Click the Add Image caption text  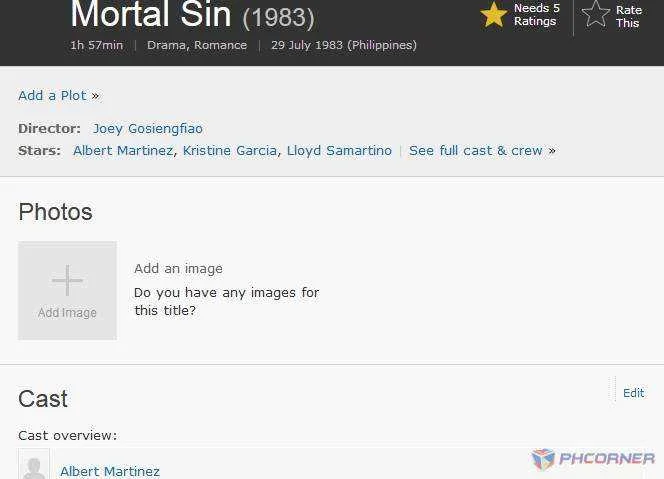[67, 313]
